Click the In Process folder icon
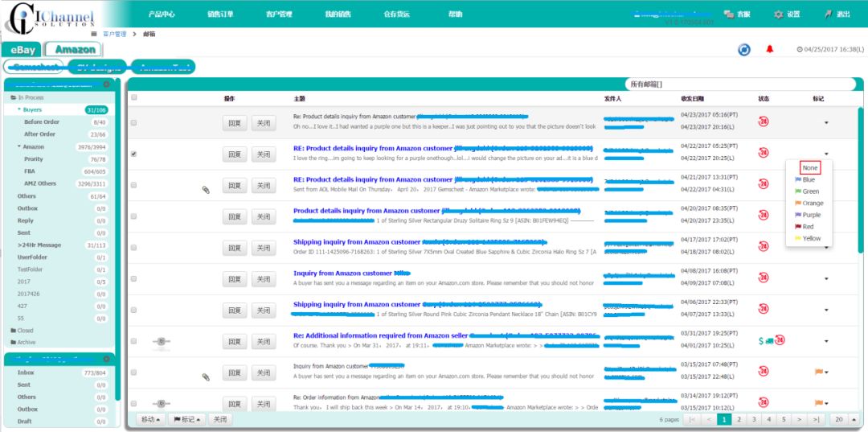The image size is (868, 432). [14, 97]
